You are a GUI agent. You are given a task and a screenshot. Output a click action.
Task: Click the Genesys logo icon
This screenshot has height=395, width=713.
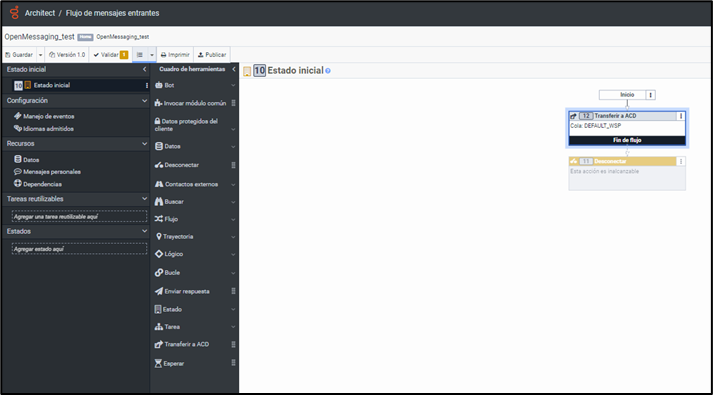pyautogui.click(x=14, y=13)
